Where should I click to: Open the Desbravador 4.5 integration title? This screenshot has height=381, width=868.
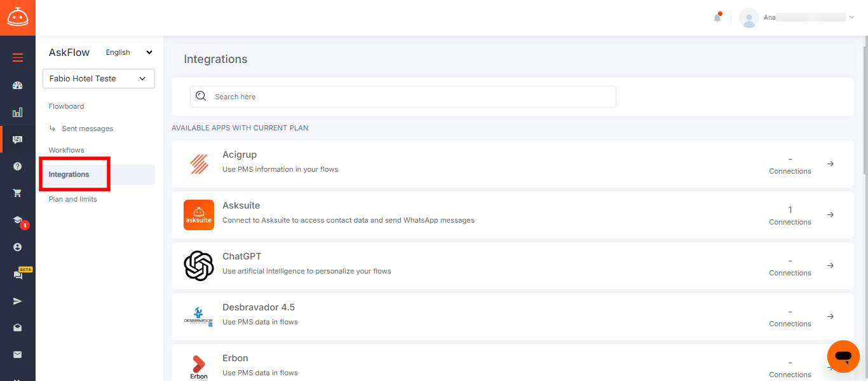click(259, 307)
